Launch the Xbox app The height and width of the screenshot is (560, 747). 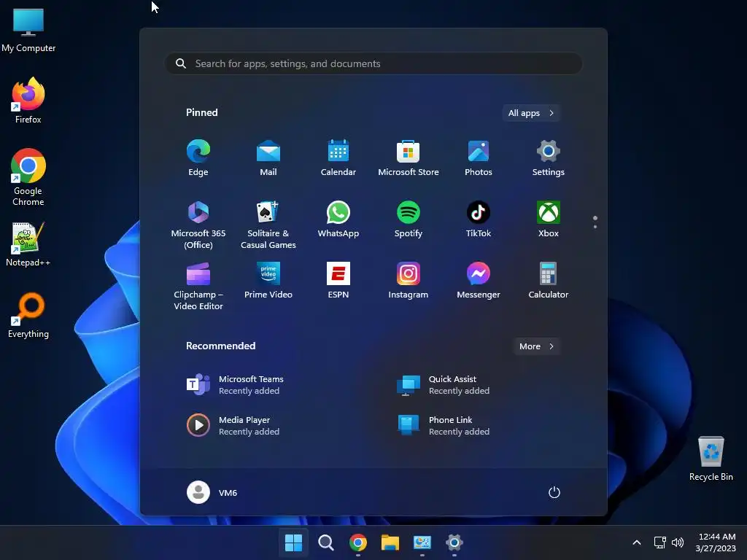[549, 219]
